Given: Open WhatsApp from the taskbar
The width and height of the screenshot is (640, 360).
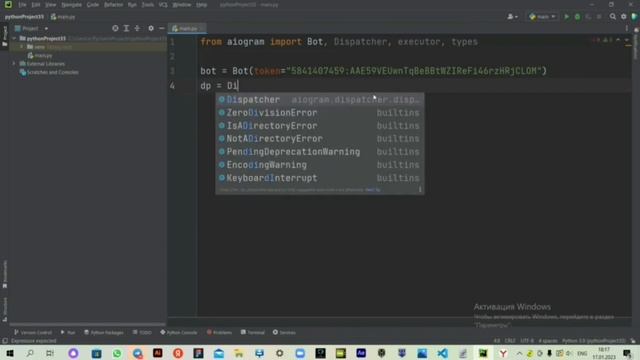Looking at the screenshot, I should point(117,353).
